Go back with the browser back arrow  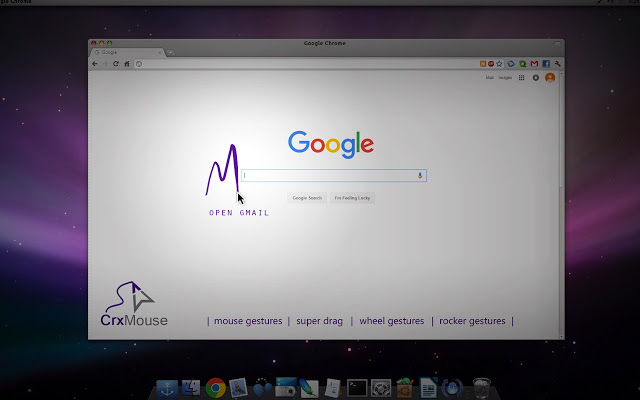[x=95, y=64]
